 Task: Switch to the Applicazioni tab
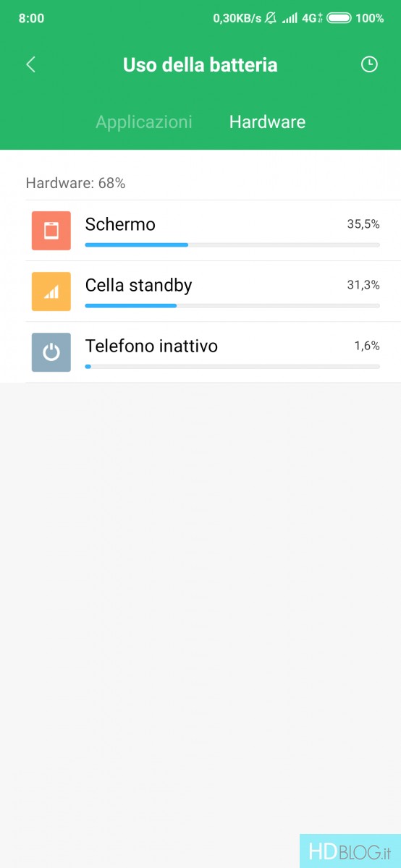click(144, 122)
